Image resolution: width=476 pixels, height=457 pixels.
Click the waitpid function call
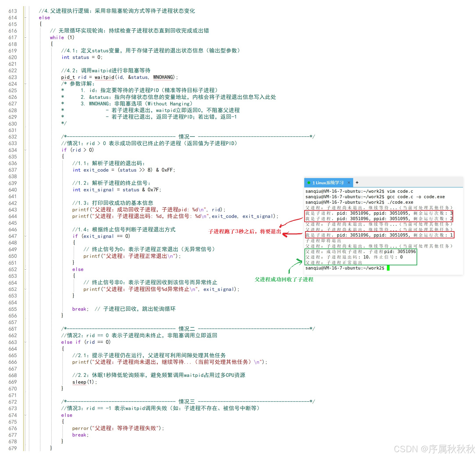coord(104,77)
